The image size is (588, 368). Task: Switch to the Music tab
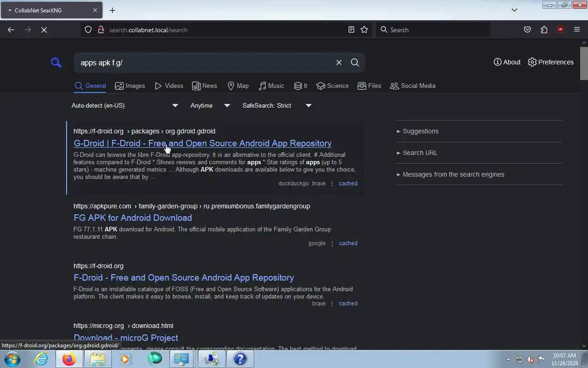[x=271, y=86]
